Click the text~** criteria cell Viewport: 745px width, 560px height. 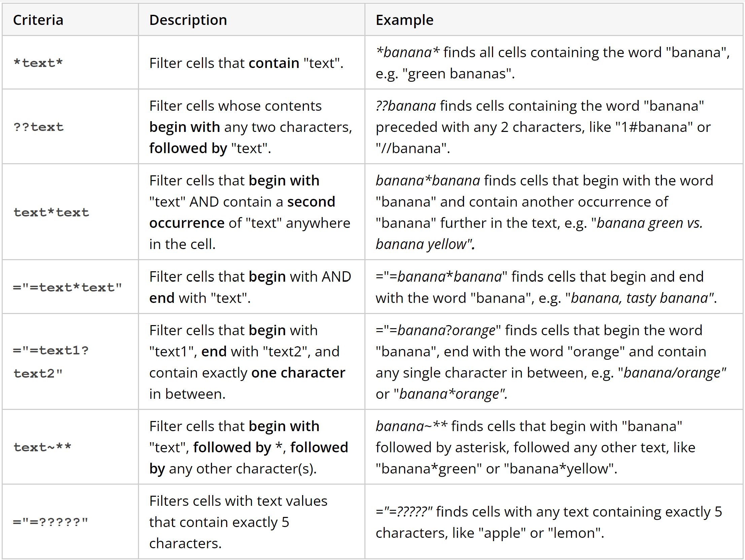[x=42, y=448]
